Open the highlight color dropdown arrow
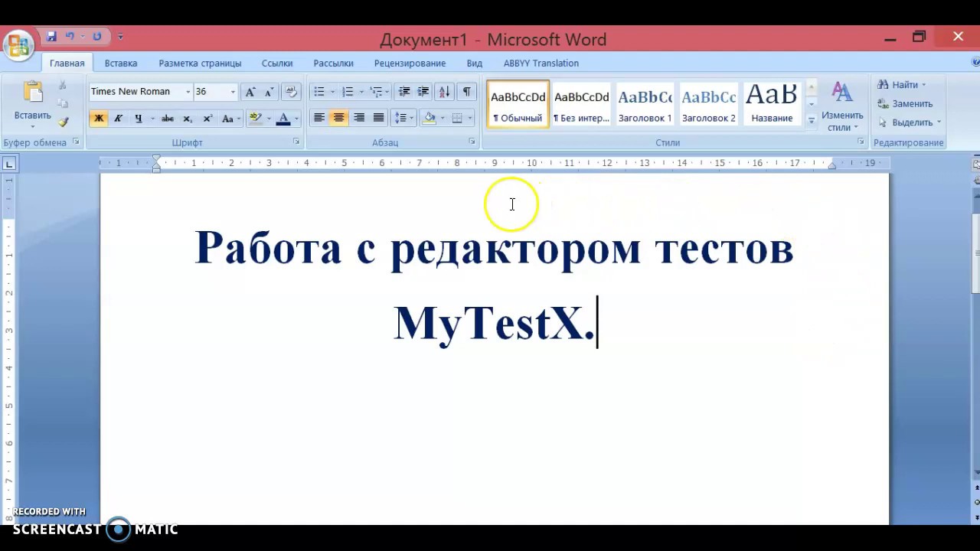Image resolution: width=980 pixels, height=551 pixels. pos(268,119)
